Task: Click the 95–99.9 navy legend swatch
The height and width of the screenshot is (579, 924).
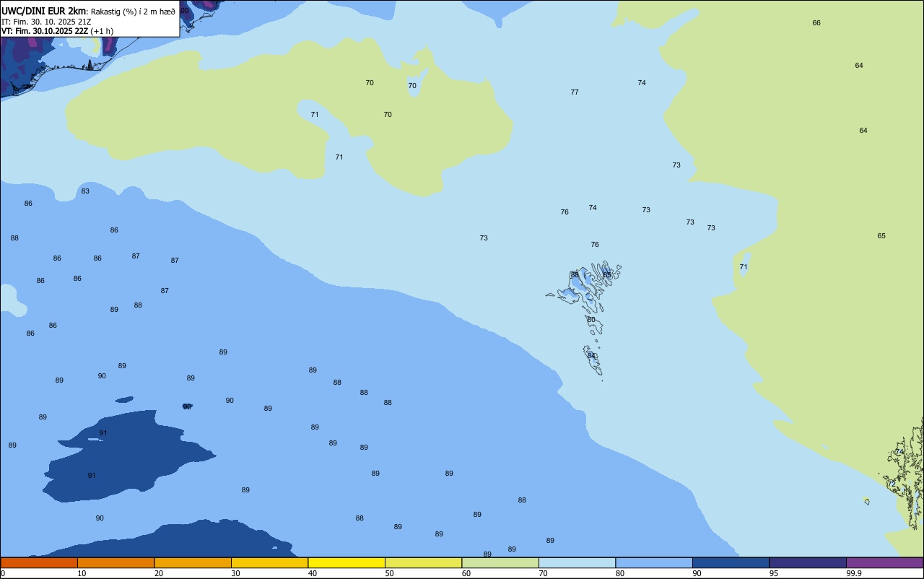Action: pos(808,562)
